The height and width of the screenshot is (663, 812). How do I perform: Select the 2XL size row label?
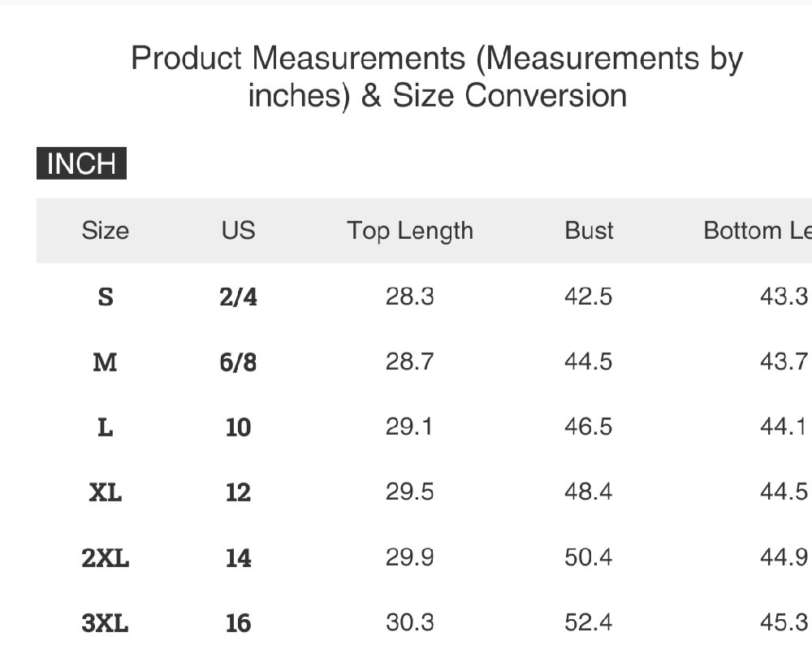pos(106,558)
